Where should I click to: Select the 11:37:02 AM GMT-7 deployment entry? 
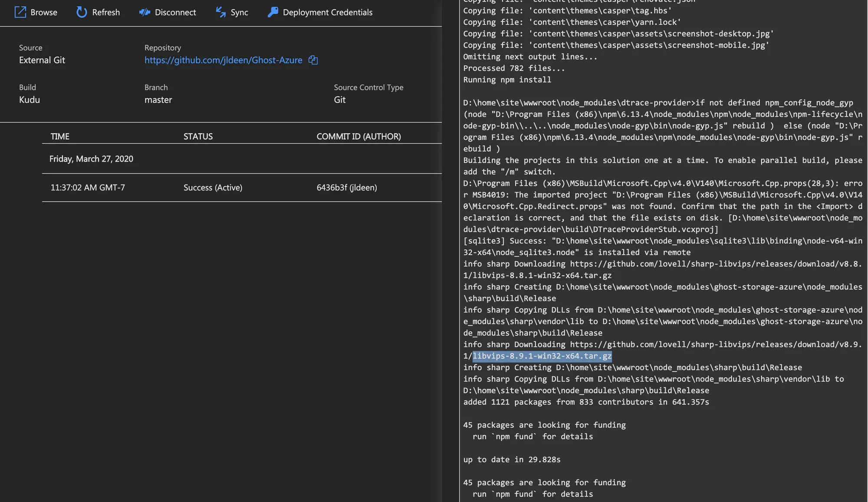pyautogui.click(x=88, y=187)
